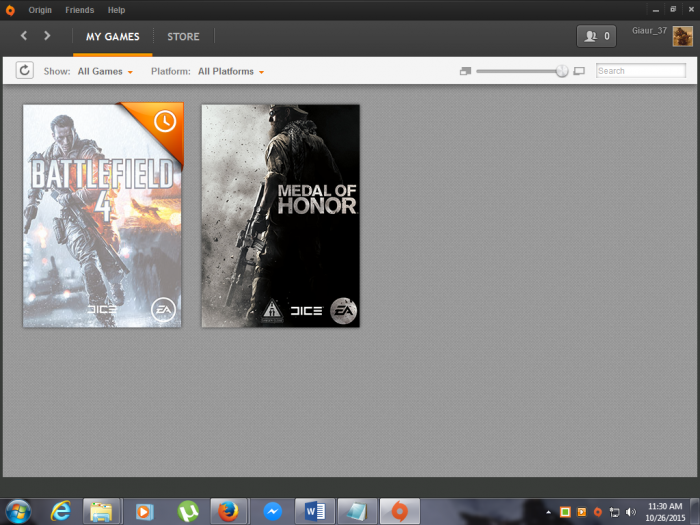Minimize the Origin window
The width and height of the screenshot is (700, 525).
point(656,9)
